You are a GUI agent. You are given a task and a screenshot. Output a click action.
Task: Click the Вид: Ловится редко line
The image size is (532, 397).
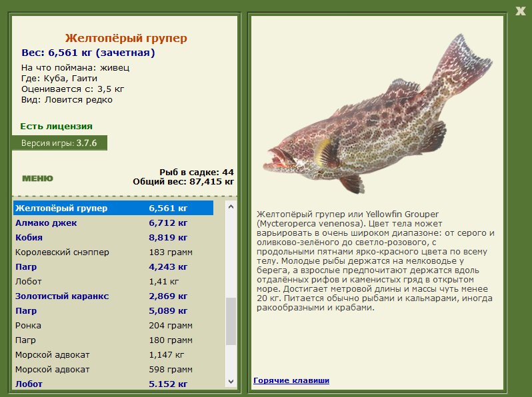pyautogui.click(x=67, y=100)
